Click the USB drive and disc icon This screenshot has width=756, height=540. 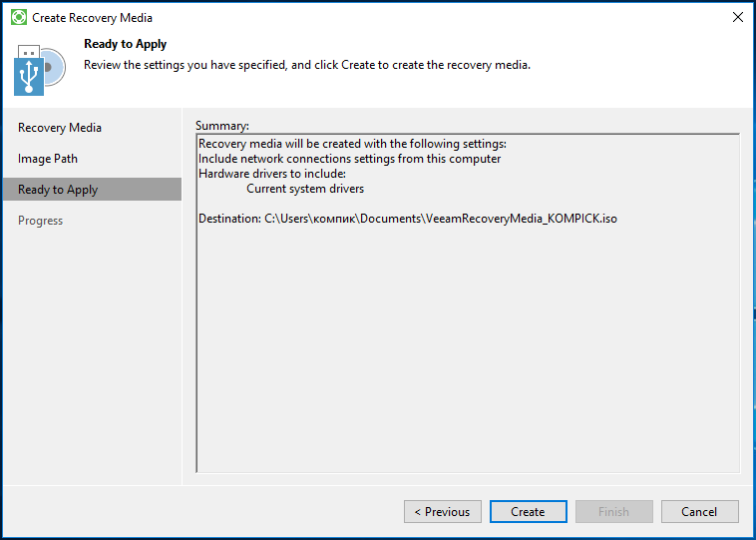click(x=40, y=70)
